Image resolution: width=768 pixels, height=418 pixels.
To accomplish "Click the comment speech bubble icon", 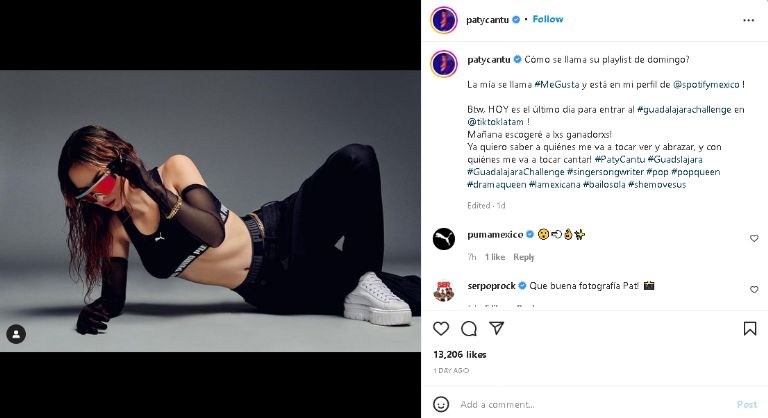I will (468, 328).
